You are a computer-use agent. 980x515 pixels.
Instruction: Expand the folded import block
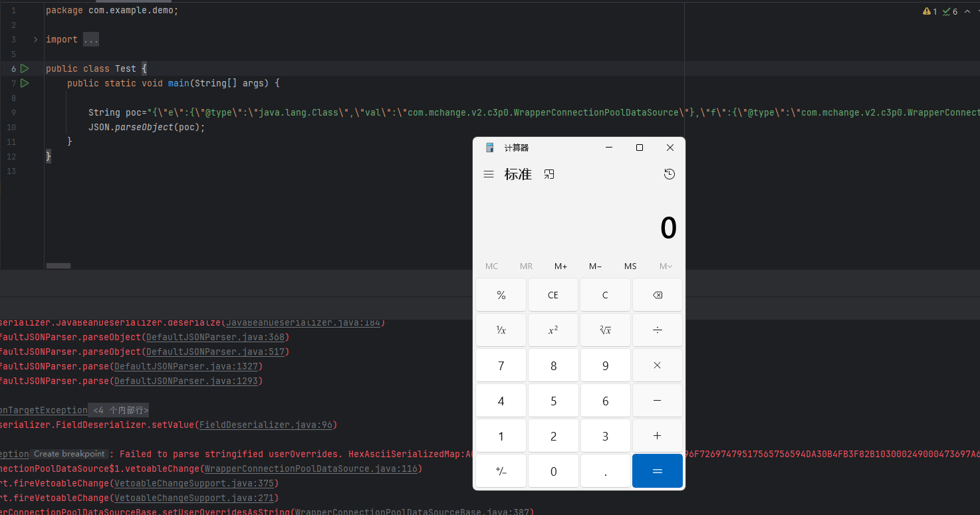point(35,40)
